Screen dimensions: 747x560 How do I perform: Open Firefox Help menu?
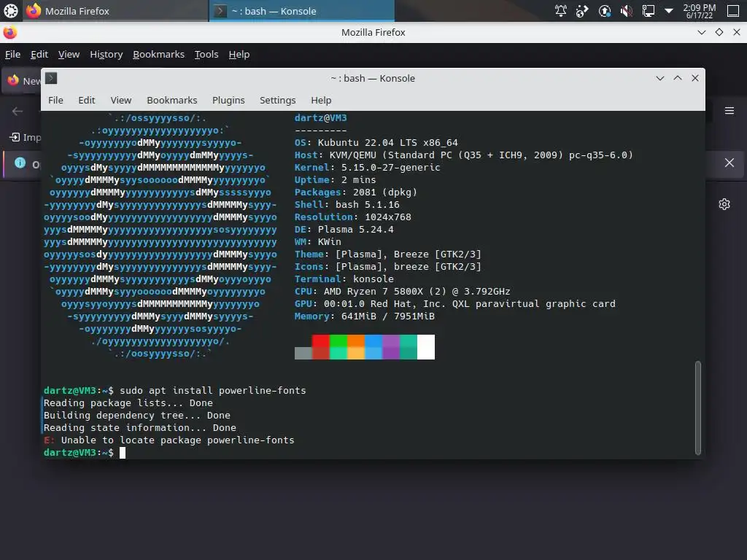point(239,54)
